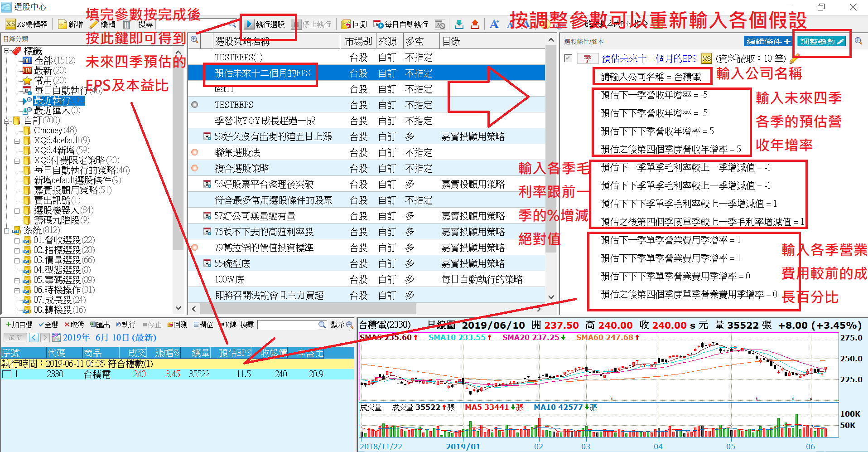The height and width of the screenshot is (452, 868).
Task: Expand the 01.營收選股 folder
Action: coord(17,240)
